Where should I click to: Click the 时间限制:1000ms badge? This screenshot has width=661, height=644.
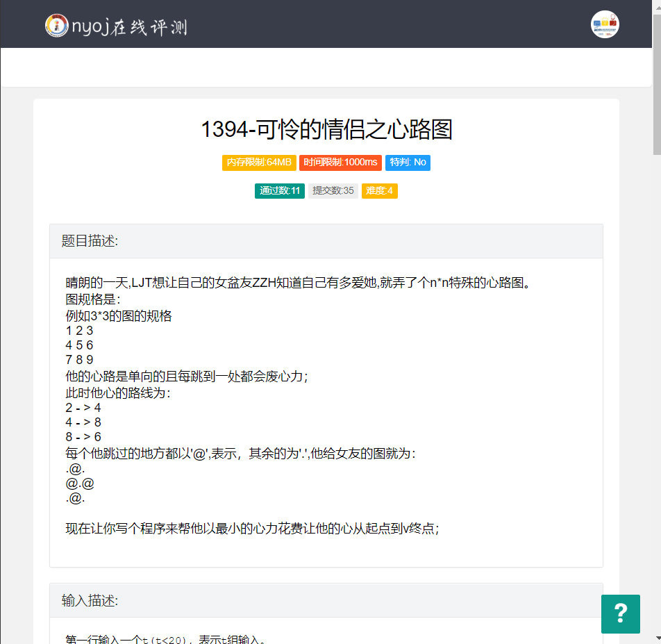[340, 163]
